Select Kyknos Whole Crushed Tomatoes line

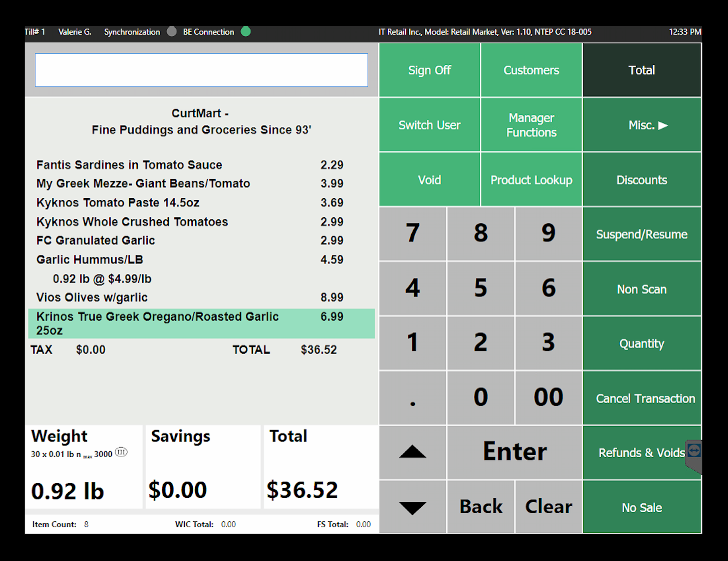(201, 221)
